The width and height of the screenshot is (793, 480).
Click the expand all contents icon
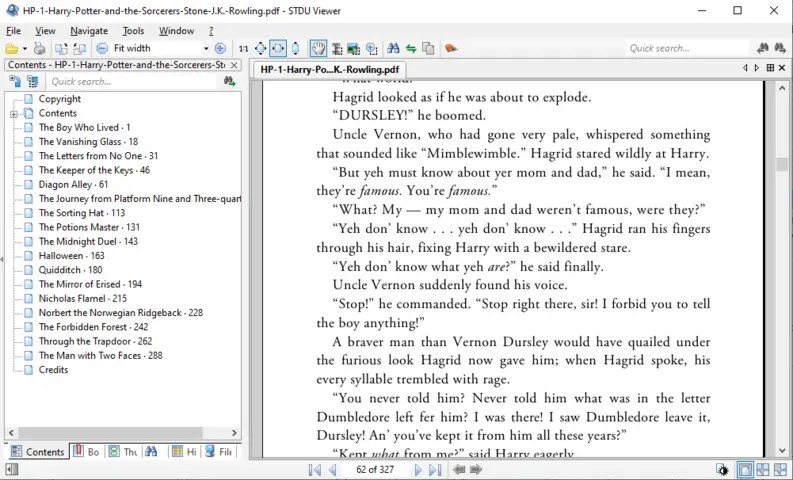click(x=15, y=81)
